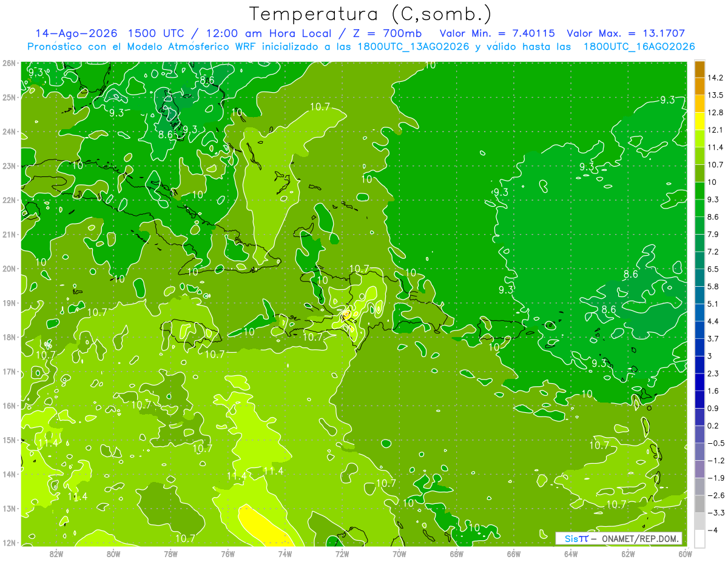Screen dimensions: 728x562
Task: Click latitude axis label '20N'
Action: (8, 269)
